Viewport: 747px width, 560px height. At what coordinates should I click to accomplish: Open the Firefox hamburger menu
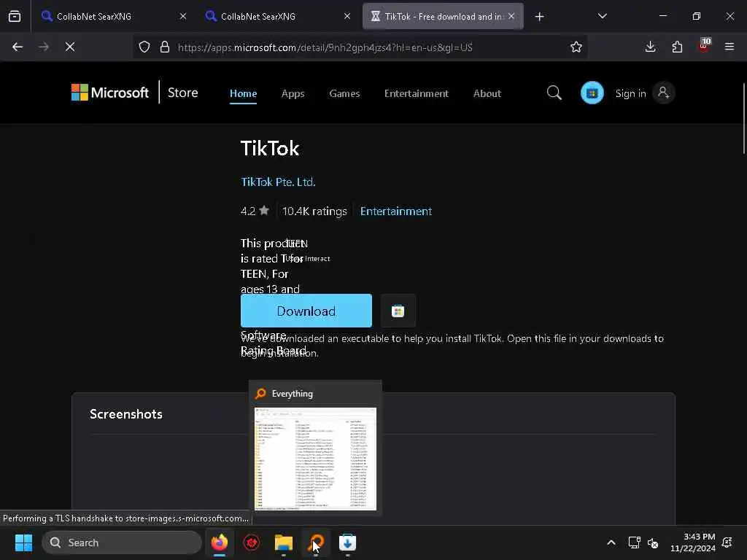(x=729, y=47)
